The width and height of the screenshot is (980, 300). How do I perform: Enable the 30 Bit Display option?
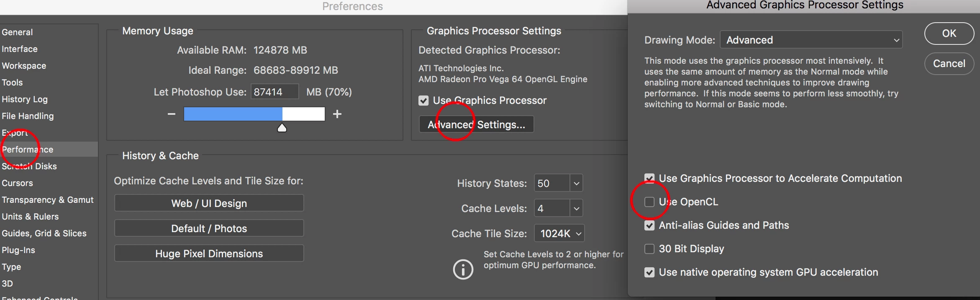tap(649, 249)
